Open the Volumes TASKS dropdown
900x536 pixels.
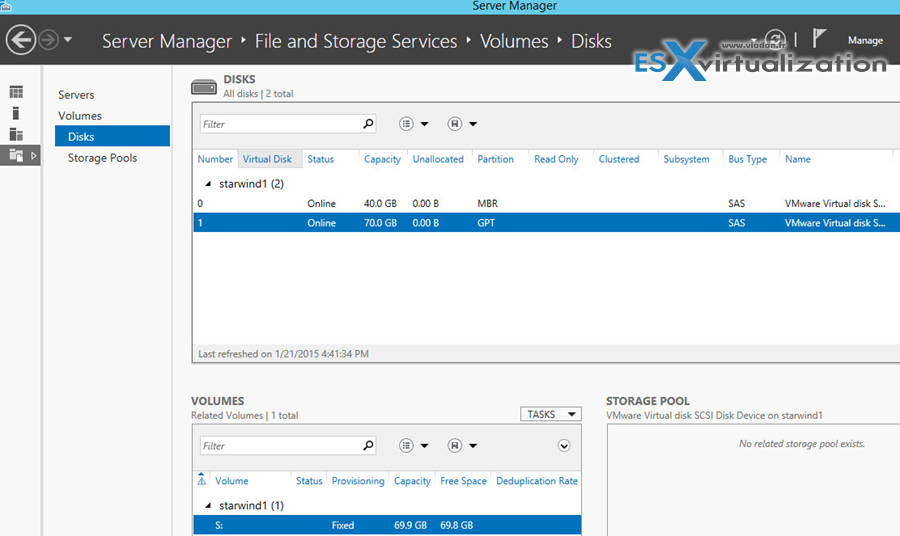point(550,414)
